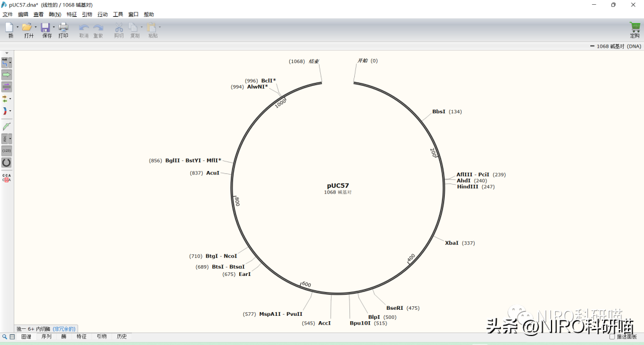Open the enzyme display dropdown arrow in sidebar

(x=11, y=62)
